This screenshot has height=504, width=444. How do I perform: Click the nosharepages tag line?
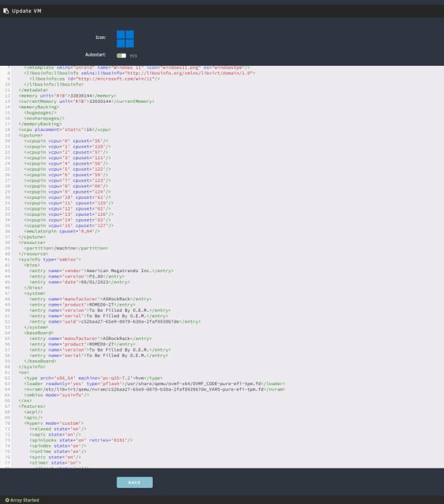(44, 118)
